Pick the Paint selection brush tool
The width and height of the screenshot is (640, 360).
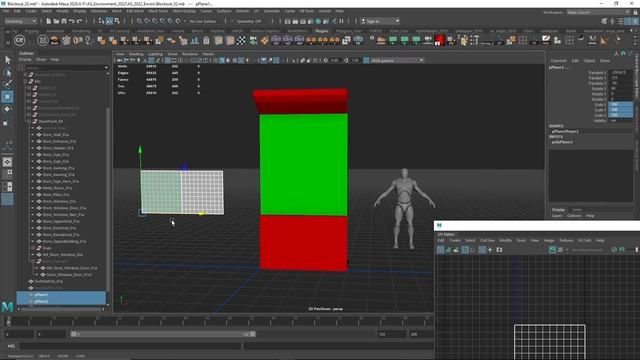(x=7, y=84)
